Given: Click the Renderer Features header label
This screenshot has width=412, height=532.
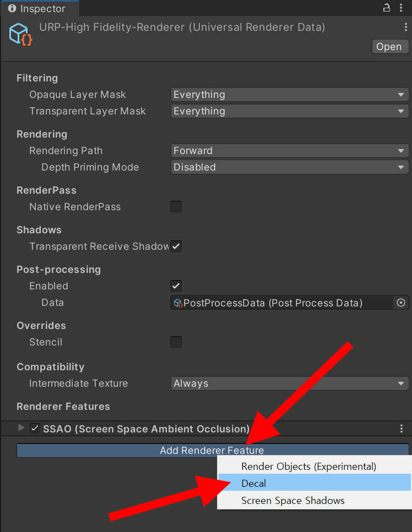Looking at the screenshot, I should pos(63,407).
